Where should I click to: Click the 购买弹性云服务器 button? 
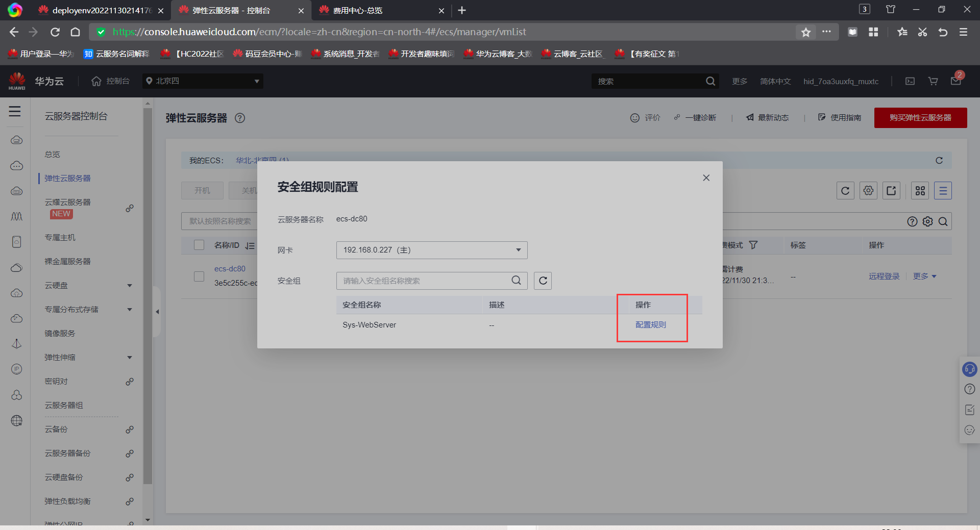[x=920, y=118]
